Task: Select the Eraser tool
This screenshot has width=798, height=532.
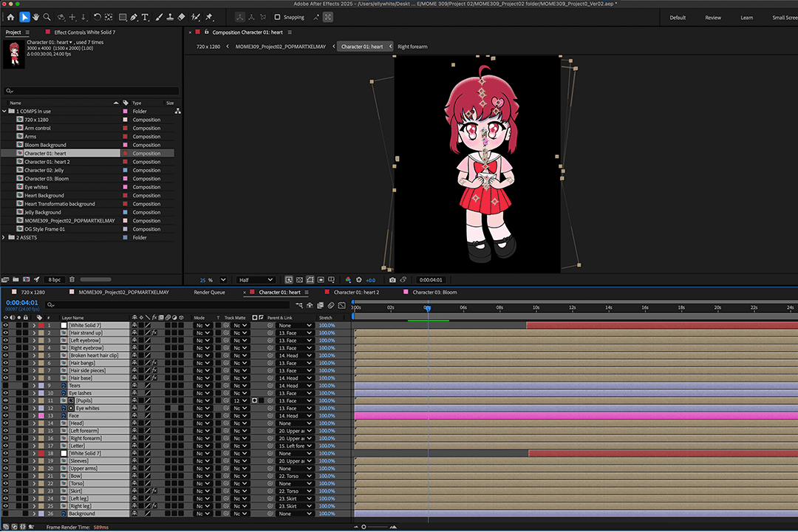Action: [x=182, y=17]
